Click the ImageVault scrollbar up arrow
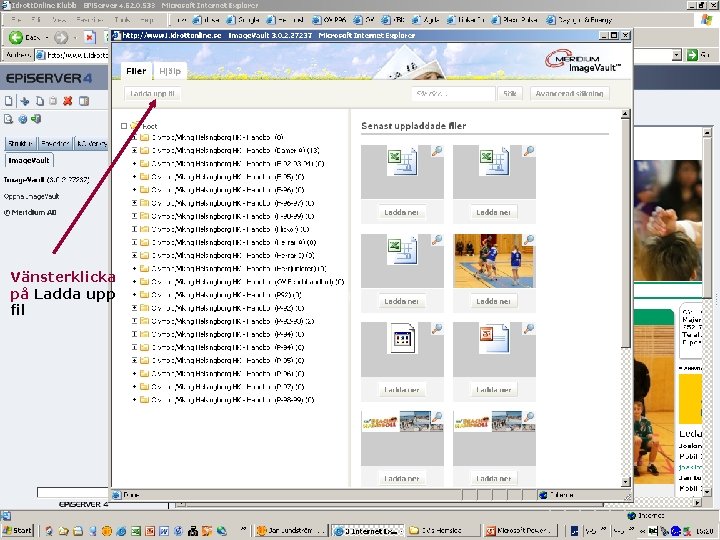This screenshot has height=540, width=720. [625, 114]
